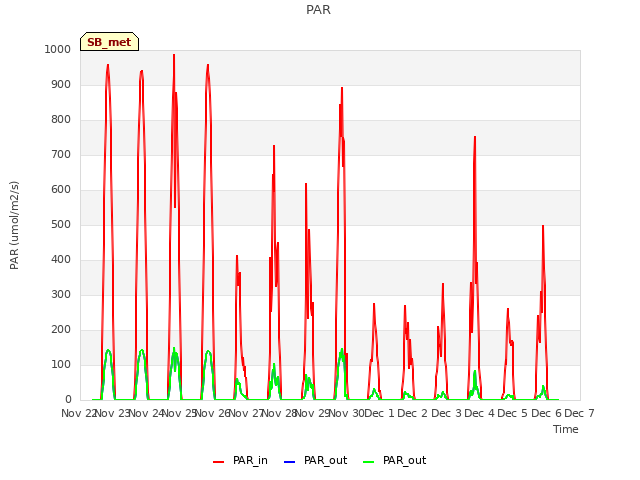The width and height of the screenshot is (640, 480).
Task: Click the Dec 1 x-axis tick label
Action: coord(379,413)
